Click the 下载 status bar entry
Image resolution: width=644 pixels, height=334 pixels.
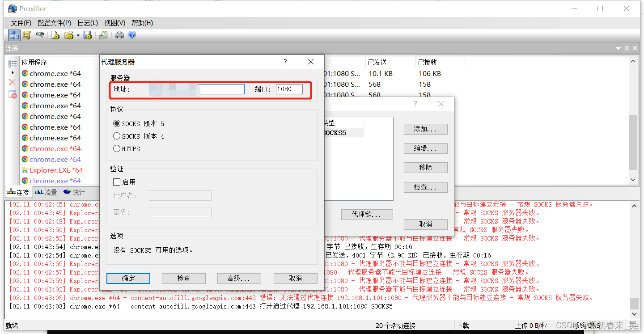(x=463, y=326)
